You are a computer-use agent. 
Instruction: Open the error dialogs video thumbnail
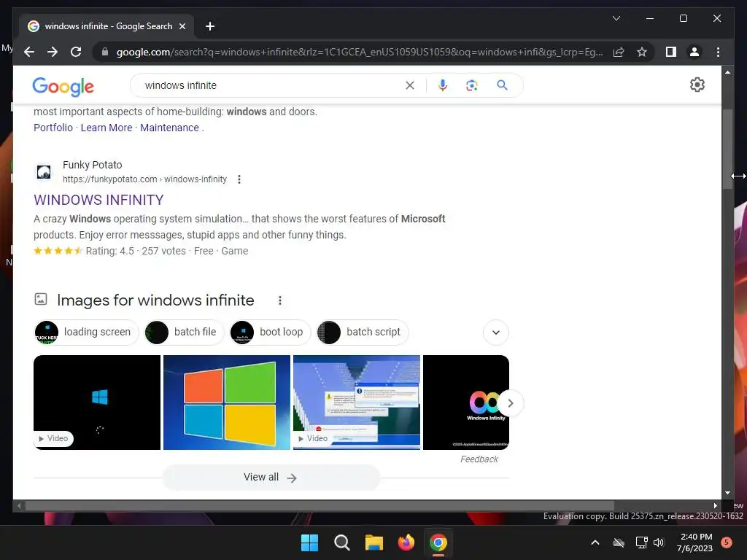(357, 402)
